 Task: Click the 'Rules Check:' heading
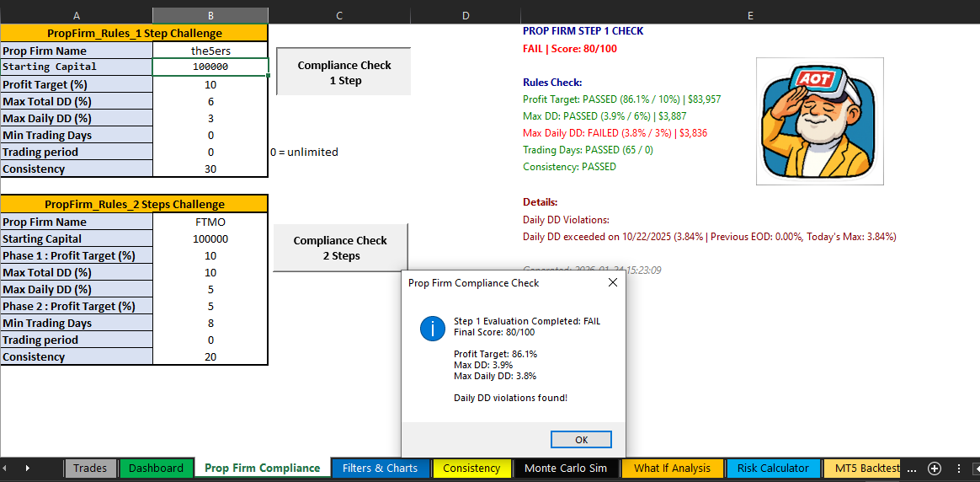pyautogui.click(x=552, y=82)
